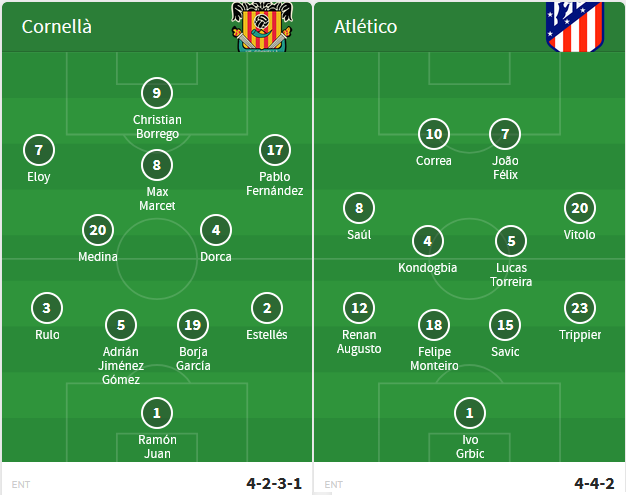This screenshot has width=627, height=495.
Task: Open the Atlético team name heading
Action: tap(365, 27)
